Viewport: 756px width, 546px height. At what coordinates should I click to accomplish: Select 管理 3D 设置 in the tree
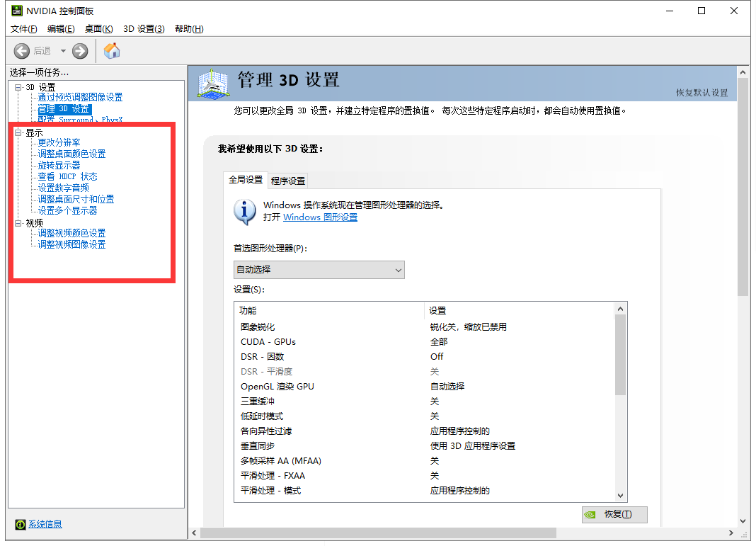pyautogui.click(x=64, y=109)
